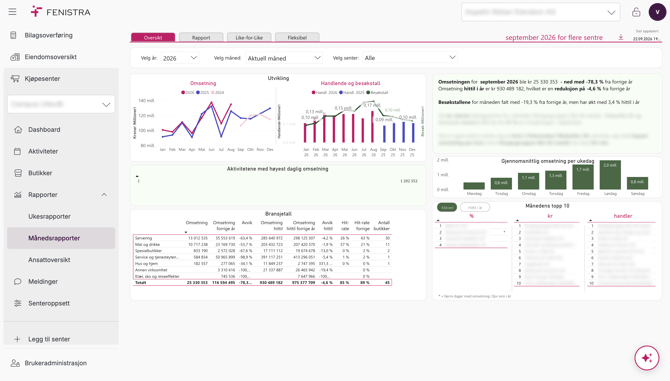
Task: Switch to the Like-for-Like tab
Action: pos(249,38)
